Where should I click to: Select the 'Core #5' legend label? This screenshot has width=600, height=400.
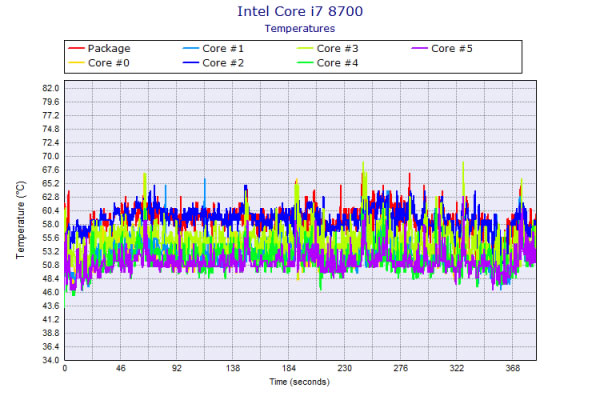(x=452, y=49)
